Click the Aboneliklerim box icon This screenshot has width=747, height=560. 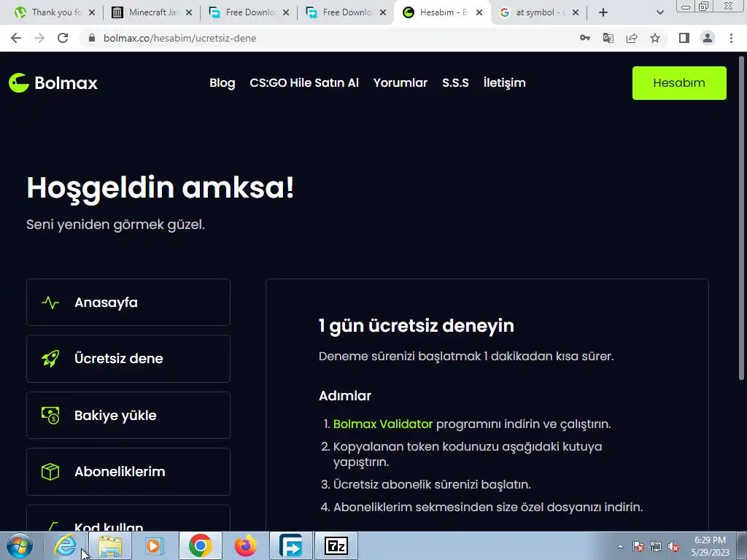[x=50, y=472]
